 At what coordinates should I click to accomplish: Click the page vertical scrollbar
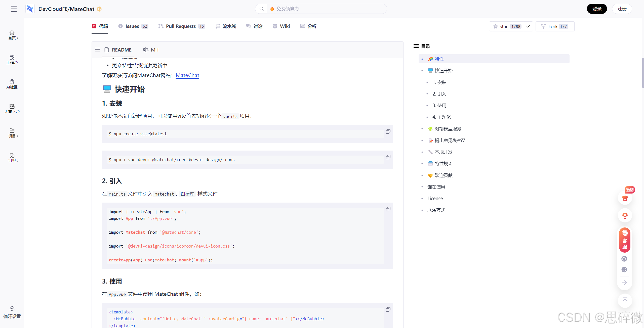pyautogui.click(x=642, y=73)
